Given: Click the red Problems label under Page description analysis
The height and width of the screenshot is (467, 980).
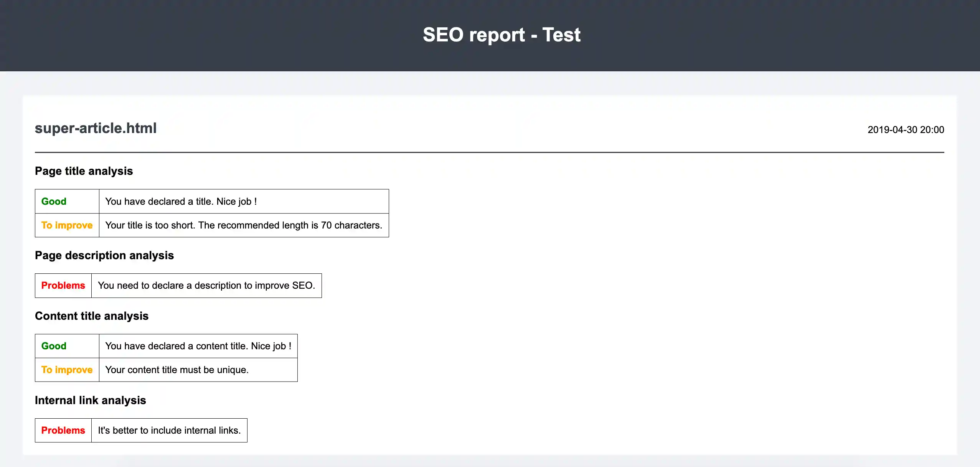Looking at the screenshot, I should (63, 285).
